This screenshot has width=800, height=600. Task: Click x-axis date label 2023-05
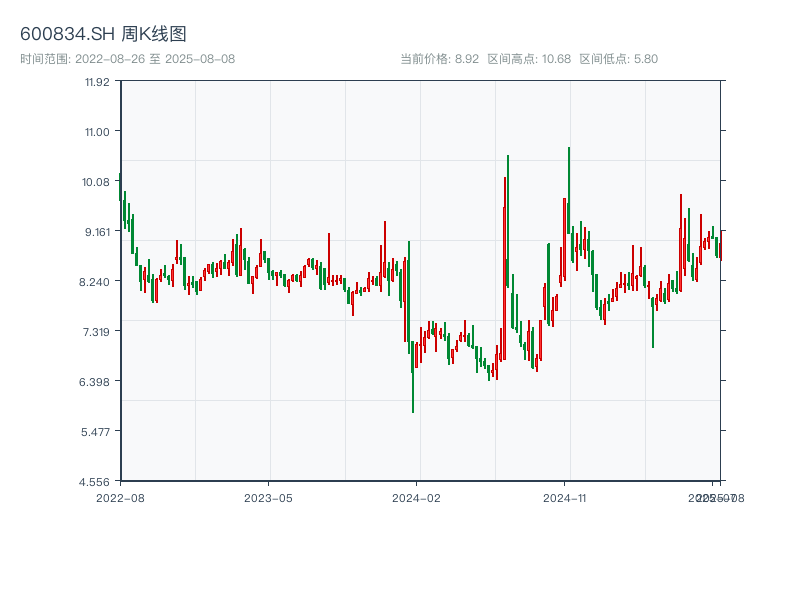click(268, 498)
